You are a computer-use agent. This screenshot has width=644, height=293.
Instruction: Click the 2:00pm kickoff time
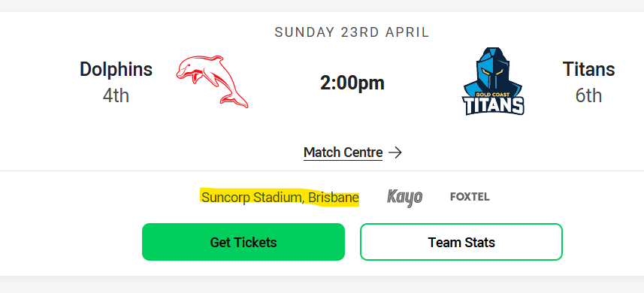(352, 83)
